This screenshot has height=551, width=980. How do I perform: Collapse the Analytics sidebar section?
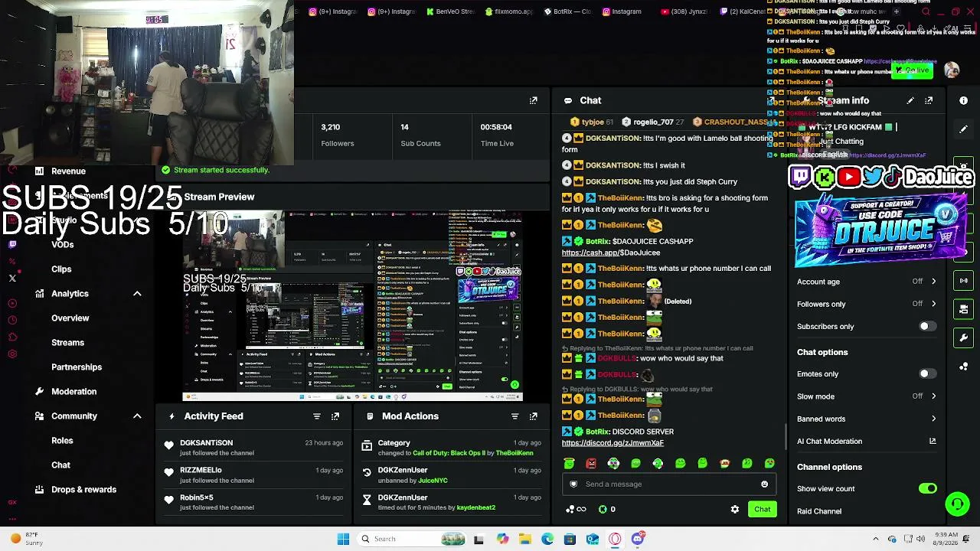[137, 294]
